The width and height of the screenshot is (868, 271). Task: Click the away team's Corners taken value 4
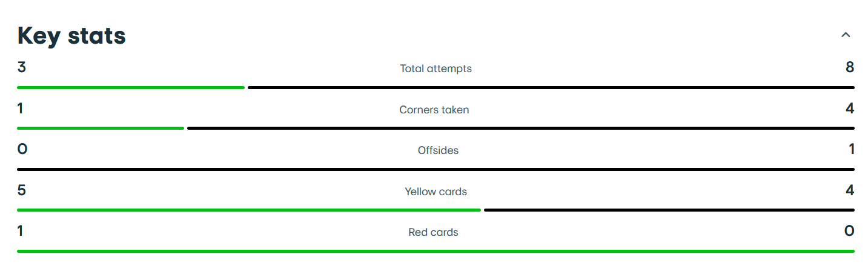tap(850, 109)
